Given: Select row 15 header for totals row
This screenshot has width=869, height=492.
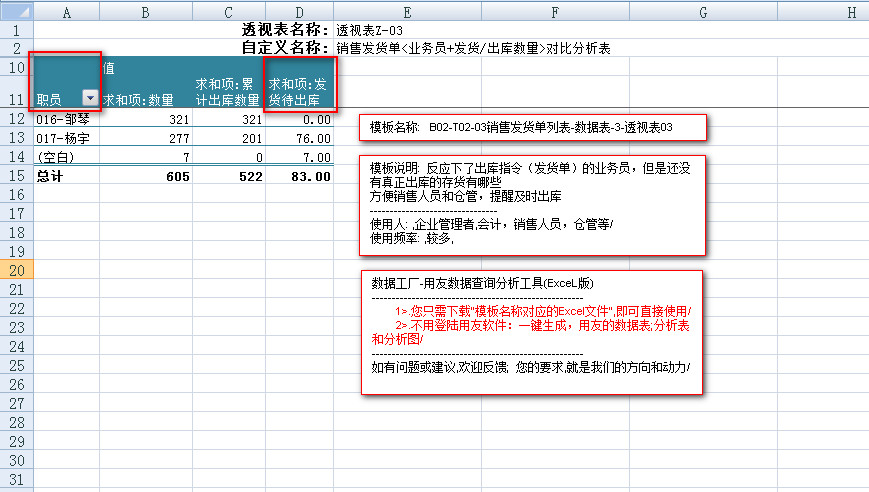Looking at the screenshot, I should click(x=16, y=176).
